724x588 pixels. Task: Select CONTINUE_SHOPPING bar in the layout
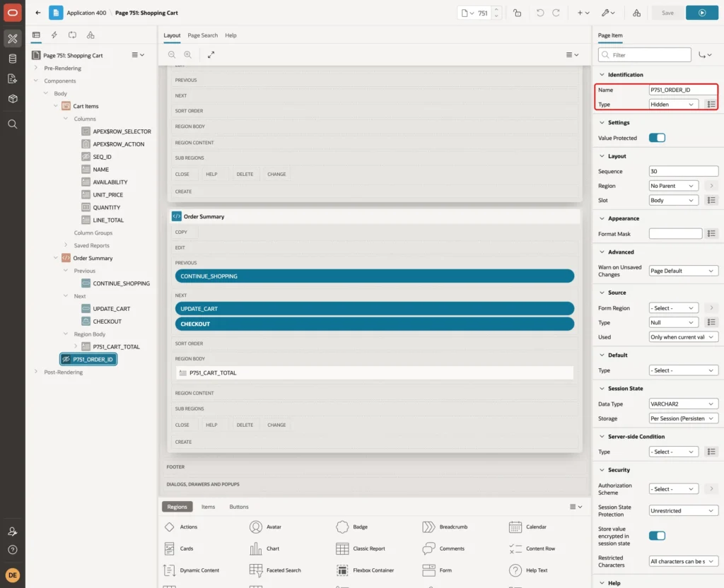click(375, 276)
